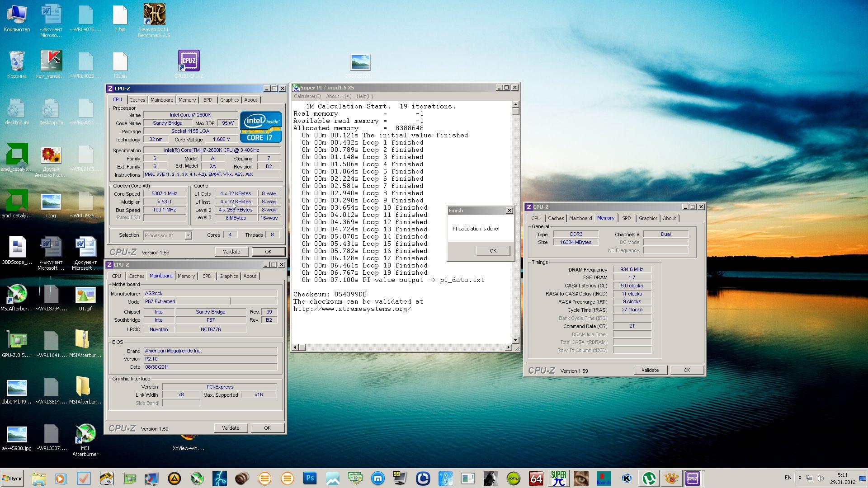This screenshot has width=868, height=488.
Task: Open AIMP player icon in the taskbar
Action: pyautogui.click(x=174, y=479)
